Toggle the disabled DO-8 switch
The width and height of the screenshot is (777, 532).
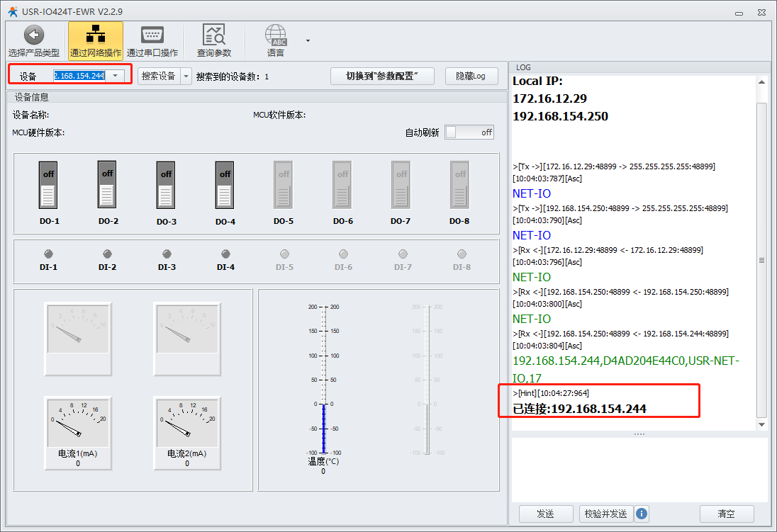coord(460,186)
